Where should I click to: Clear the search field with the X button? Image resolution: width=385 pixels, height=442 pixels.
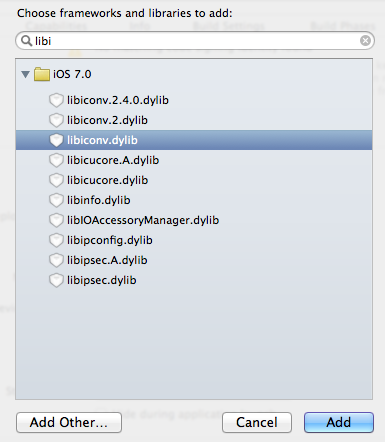[365, 41]
